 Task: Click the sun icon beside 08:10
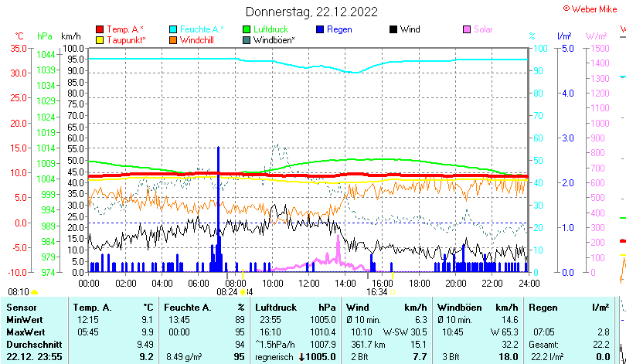[34, 292]
